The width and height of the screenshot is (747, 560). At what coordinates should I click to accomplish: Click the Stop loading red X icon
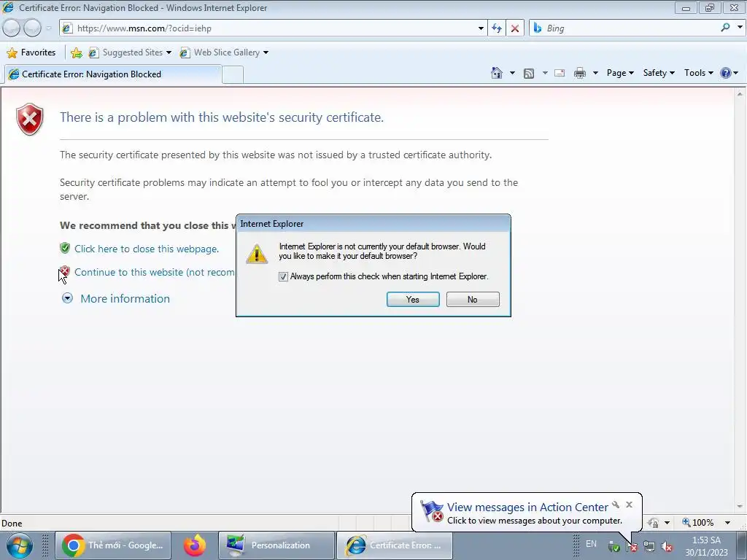(x=515, y=28)
